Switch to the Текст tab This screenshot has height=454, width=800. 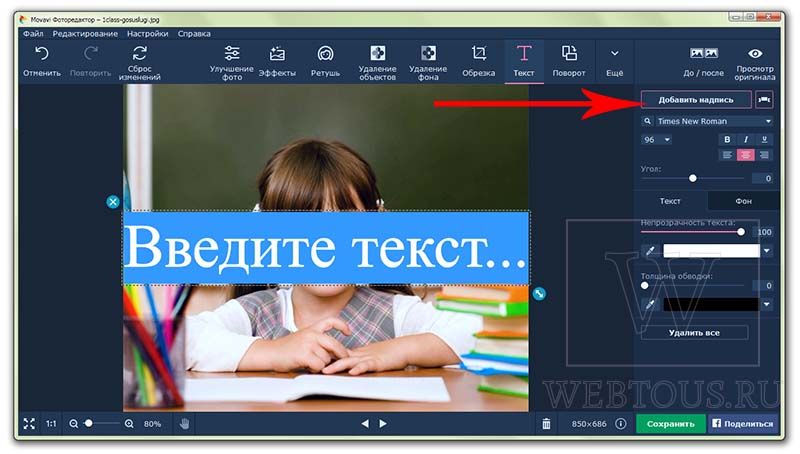click(x=670, y=201)
